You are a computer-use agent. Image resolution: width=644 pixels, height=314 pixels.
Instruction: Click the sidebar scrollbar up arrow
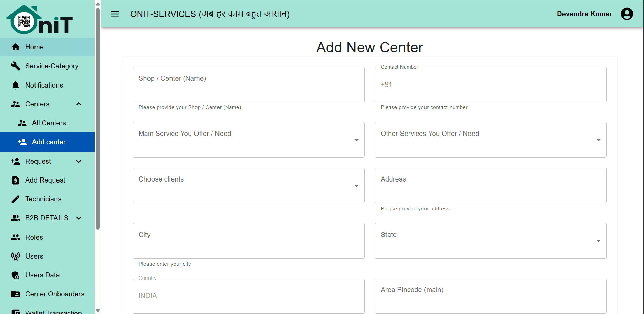98,4
